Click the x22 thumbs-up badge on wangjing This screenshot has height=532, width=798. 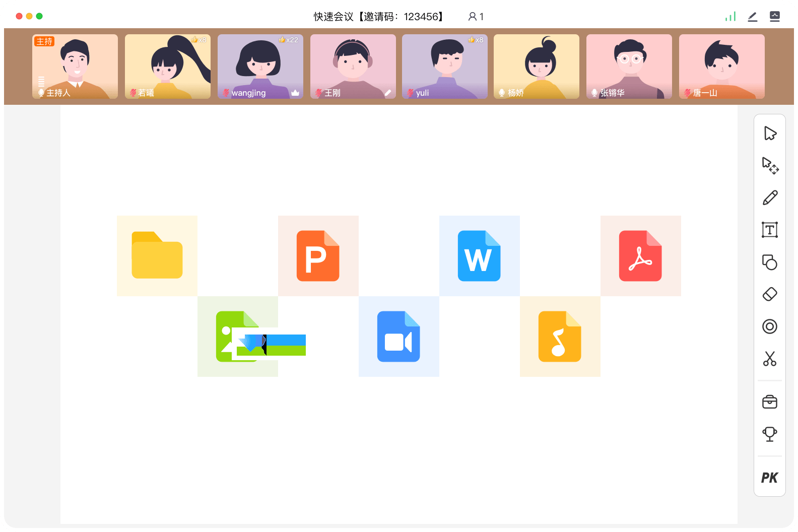[289, 40]
